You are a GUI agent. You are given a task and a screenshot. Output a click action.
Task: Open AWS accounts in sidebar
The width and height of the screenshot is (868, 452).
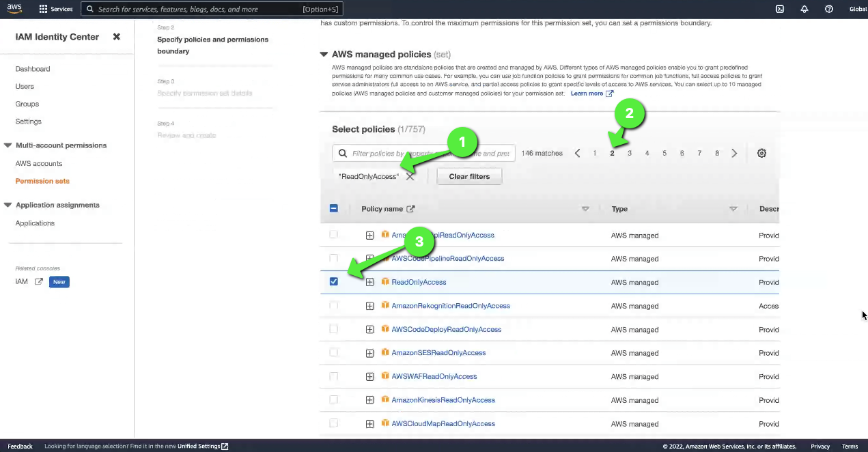pyautogui.click(x=39, y=164)
